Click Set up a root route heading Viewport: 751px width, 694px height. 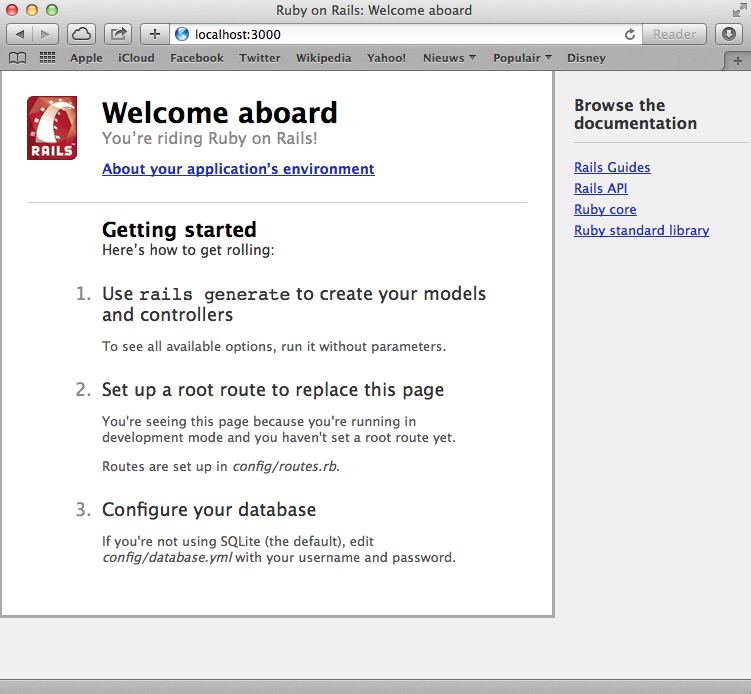pyautogui.click(x=273, y=390)
